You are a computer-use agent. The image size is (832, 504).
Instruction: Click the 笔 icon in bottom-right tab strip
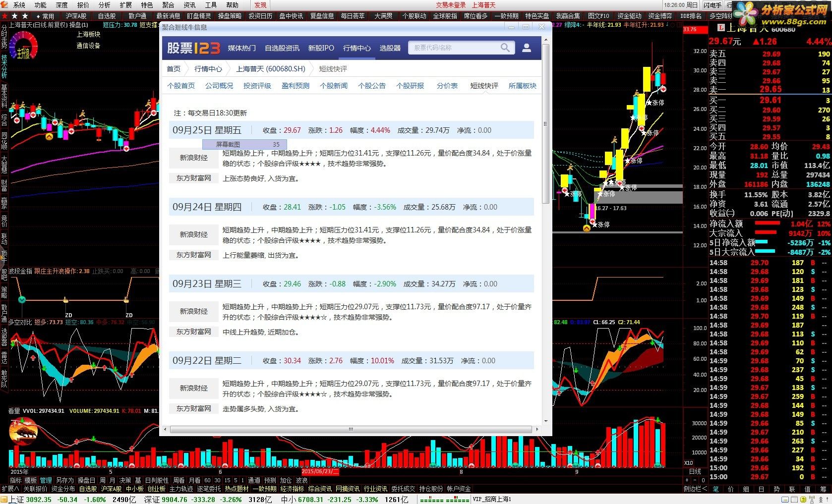pyautogui.click(x=716, y=489)
